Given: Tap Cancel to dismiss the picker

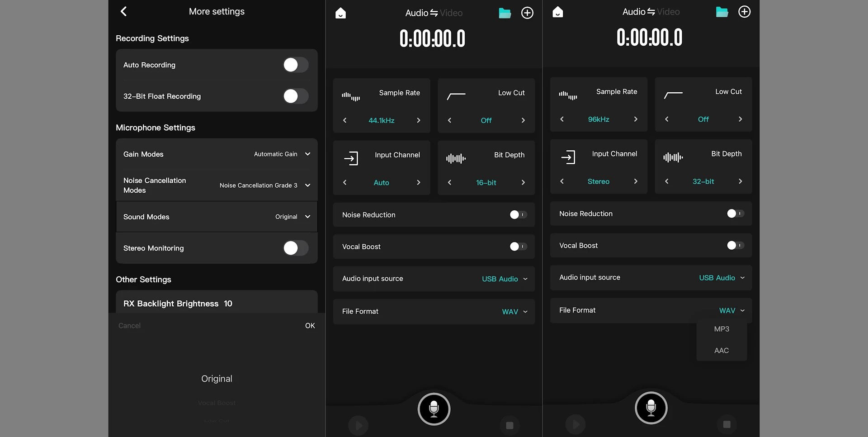Looking at the screenshot, I should (x=129, y=325).
